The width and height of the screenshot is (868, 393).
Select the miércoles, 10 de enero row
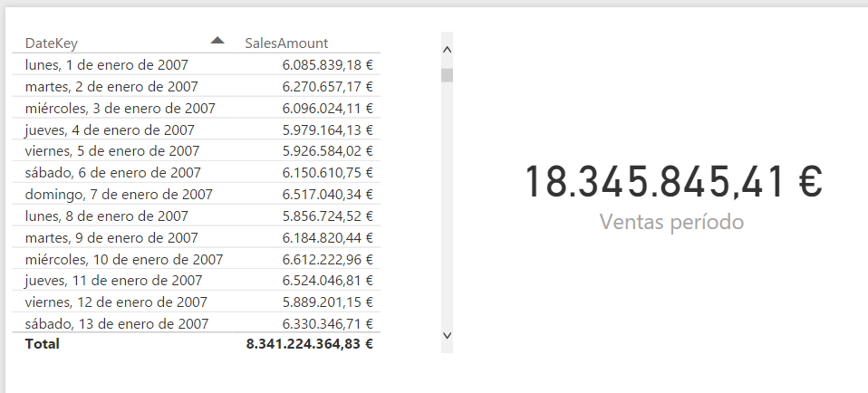(124, 260)
